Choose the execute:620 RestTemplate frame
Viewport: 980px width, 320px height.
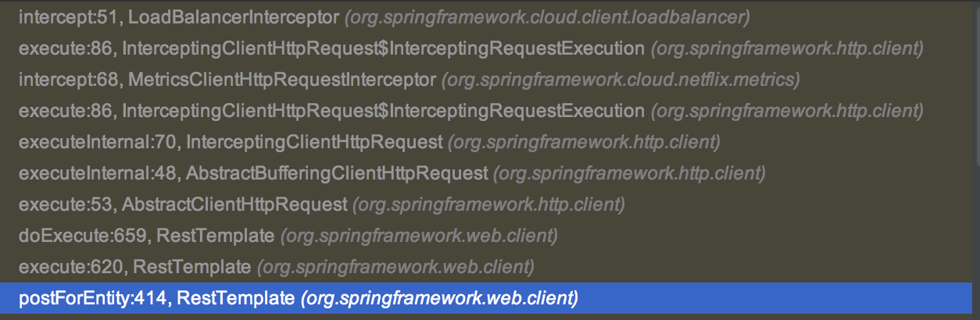tap(134, 267)
